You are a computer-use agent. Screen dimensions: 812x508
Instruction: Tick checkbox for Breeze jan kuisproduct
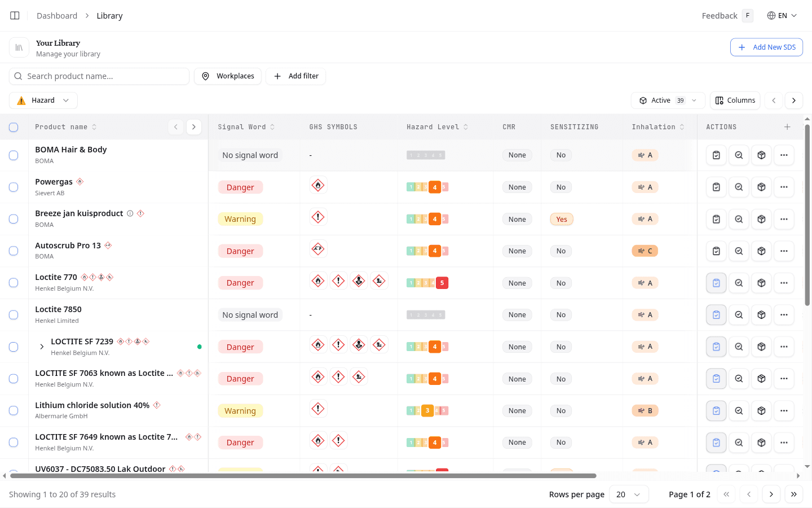(14, 219)
